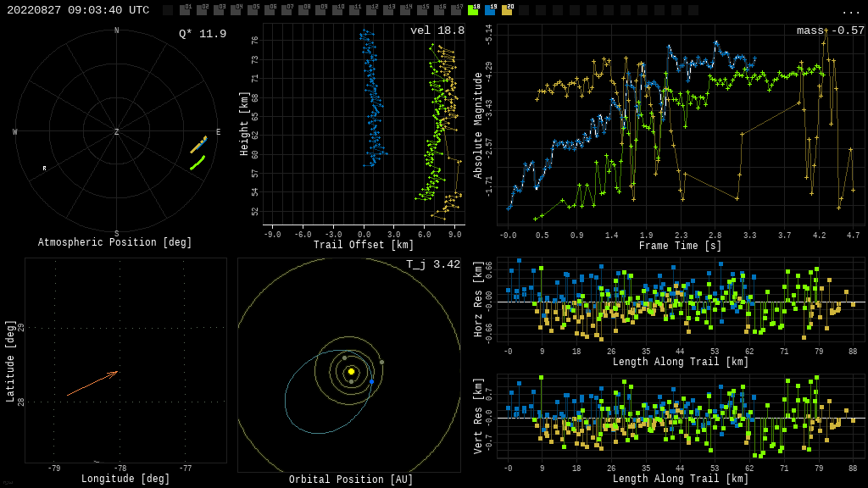The image size is (868, 488).
Task: Select the zenith Z marker on polar plot
Action: coord(117,132)
